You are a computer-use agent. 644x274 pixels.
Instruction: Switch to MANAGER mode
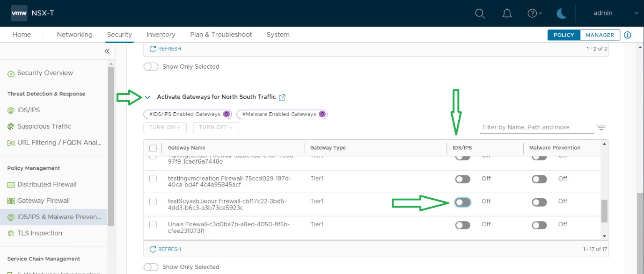coord(600,35)
